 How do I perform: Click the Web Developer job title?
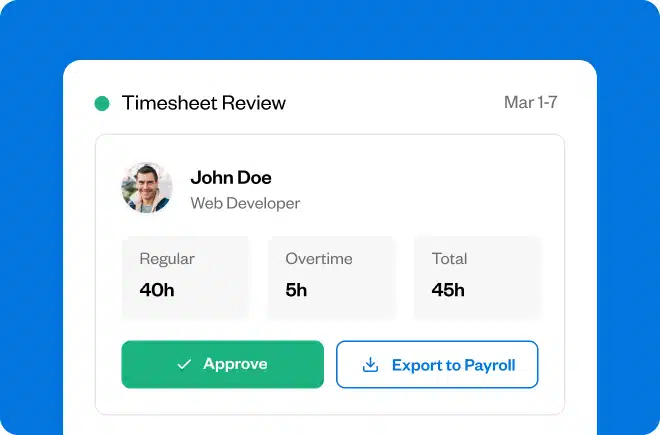coord(245,203)
